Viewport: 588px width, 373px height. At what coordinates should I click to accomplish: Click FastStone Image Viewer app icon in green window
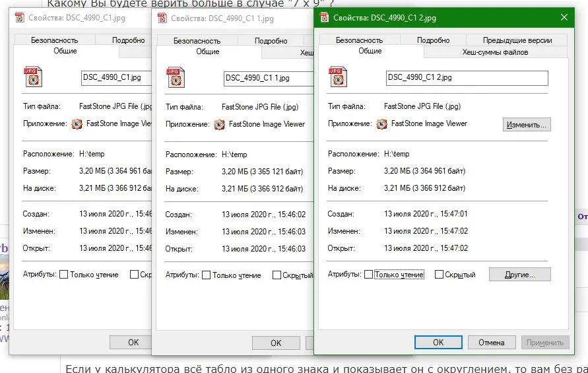click(x=381, y=124)
